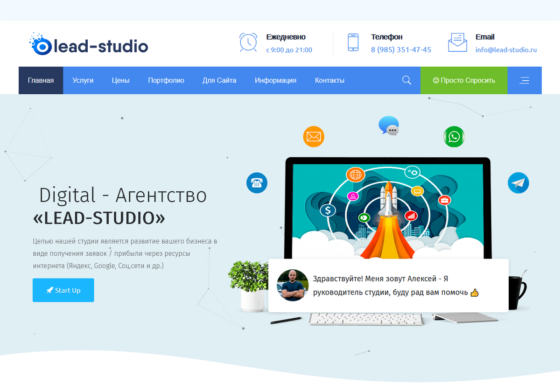The image size is (560, 392).
Task: Click the envelope icon beside Email
Action: tap(457, 42)
